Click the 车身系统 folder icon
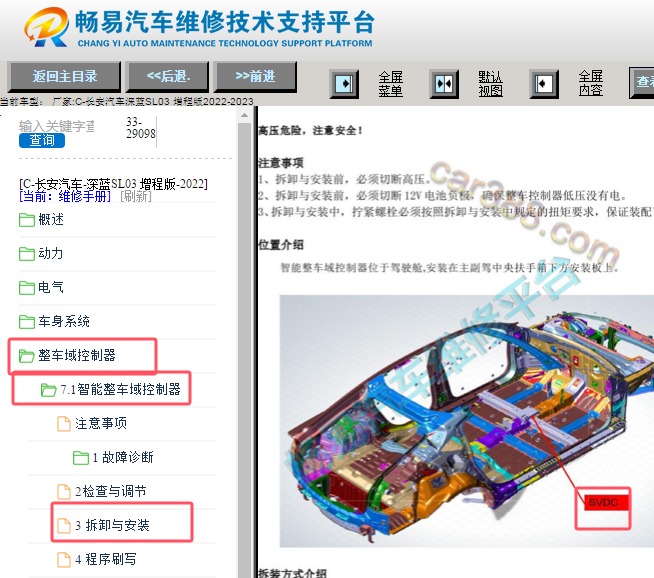The height and width of the screenshot is (578, 654). 27,322
